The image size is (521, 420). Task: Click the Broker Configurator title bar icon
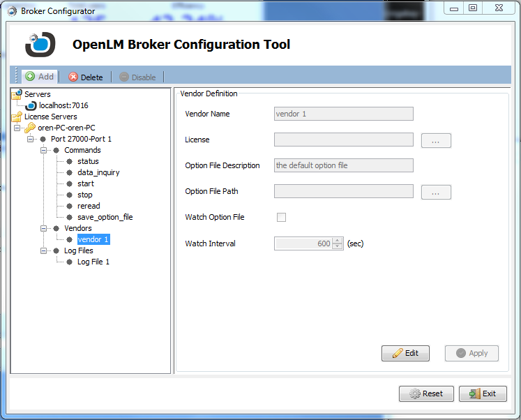click(13, 11)
